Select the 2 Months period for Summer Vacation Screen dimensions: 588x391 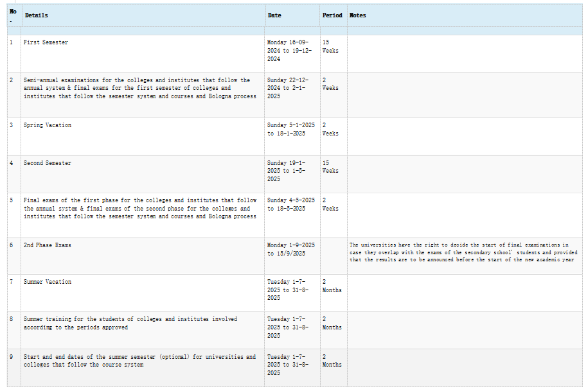click(332, 286)
